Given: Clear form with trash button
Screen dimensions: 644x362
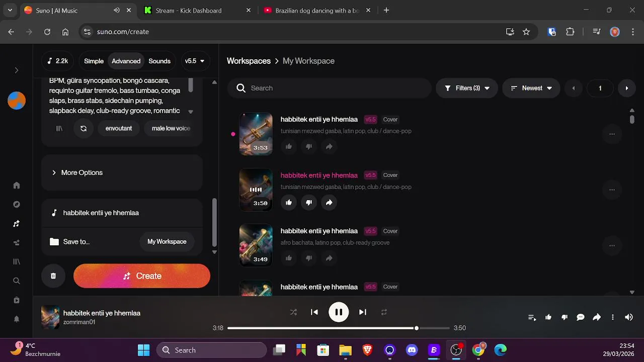Looking at the screenshot, I should click(x=53, y=276).
